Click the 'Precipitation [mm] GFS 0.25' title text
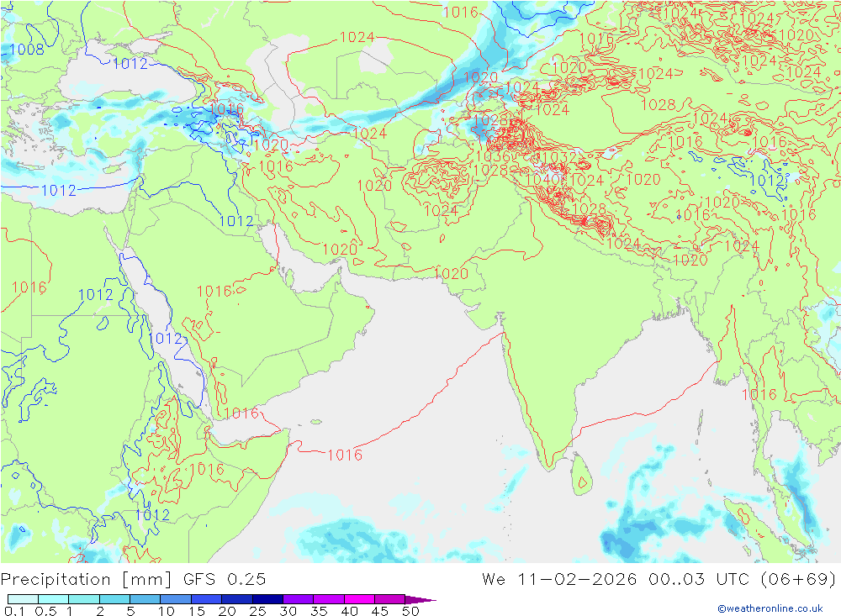Image resolution: width=841 pixels, height=616 pixels. (x=133, y=580)
